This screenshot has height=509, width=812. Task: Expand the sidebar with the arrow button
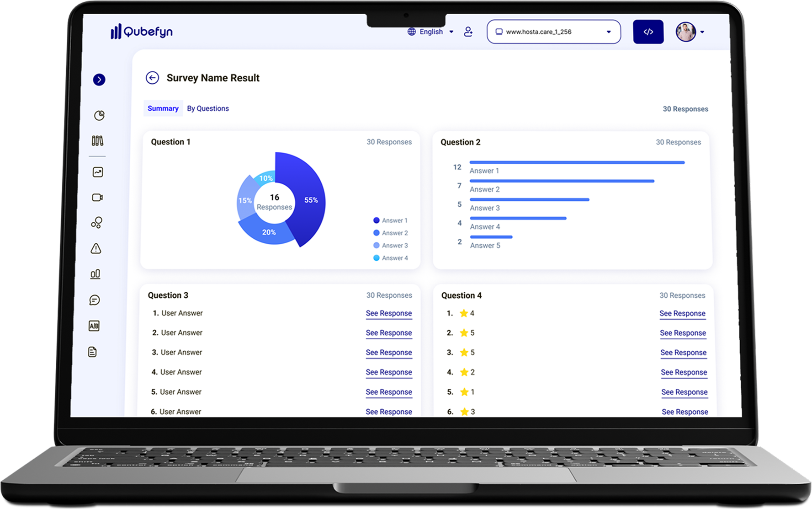99,80
